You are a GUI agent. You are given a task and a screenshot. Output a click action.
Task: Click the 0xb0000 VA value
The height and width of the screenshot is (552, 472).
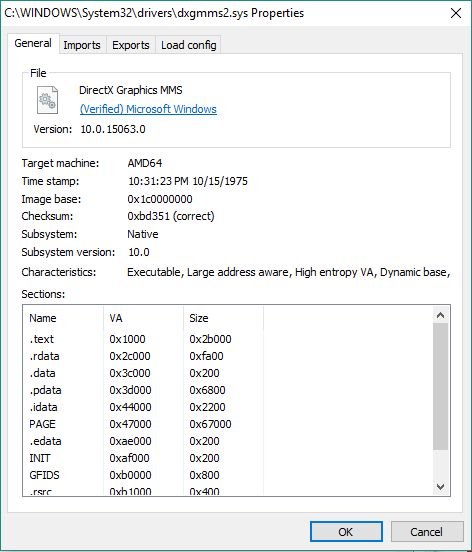click(x=130, y=475)
